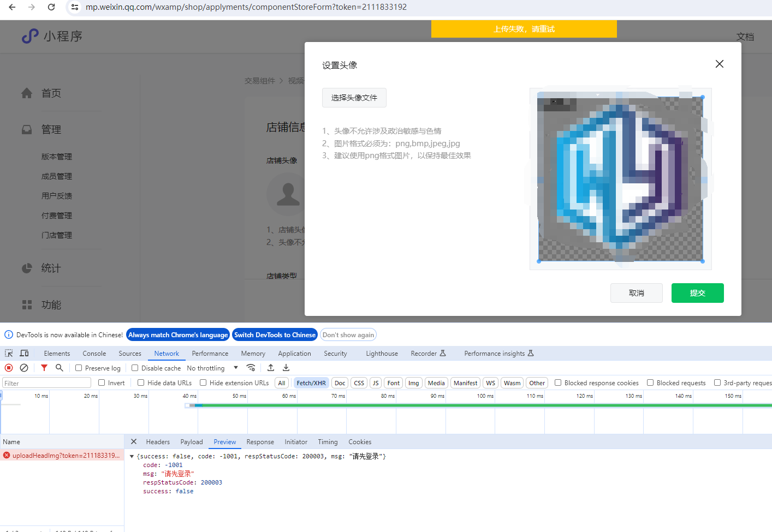Click the bottom-left crop handle of avatar
This screenshot has width=772, height=532.
[539, 261]
